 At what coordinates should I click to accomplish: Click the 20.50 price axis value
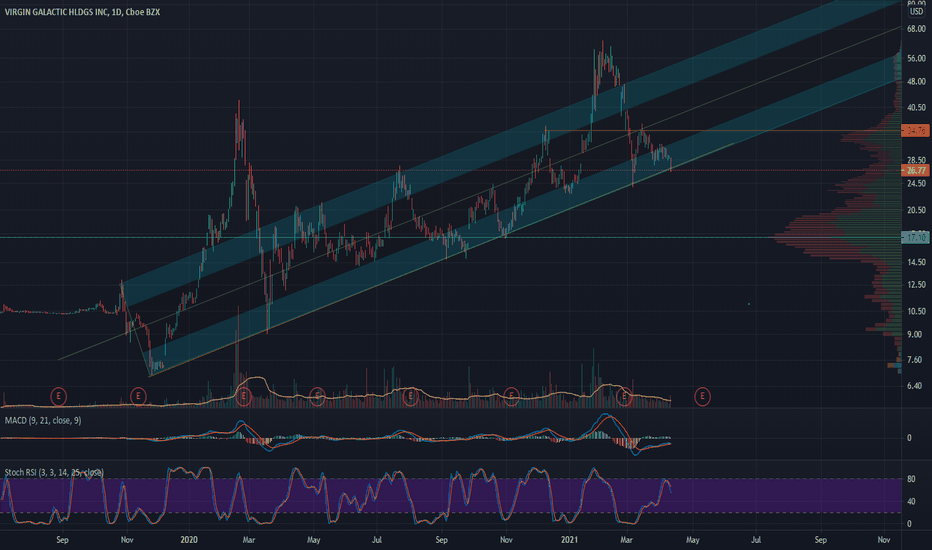[916, 210]
